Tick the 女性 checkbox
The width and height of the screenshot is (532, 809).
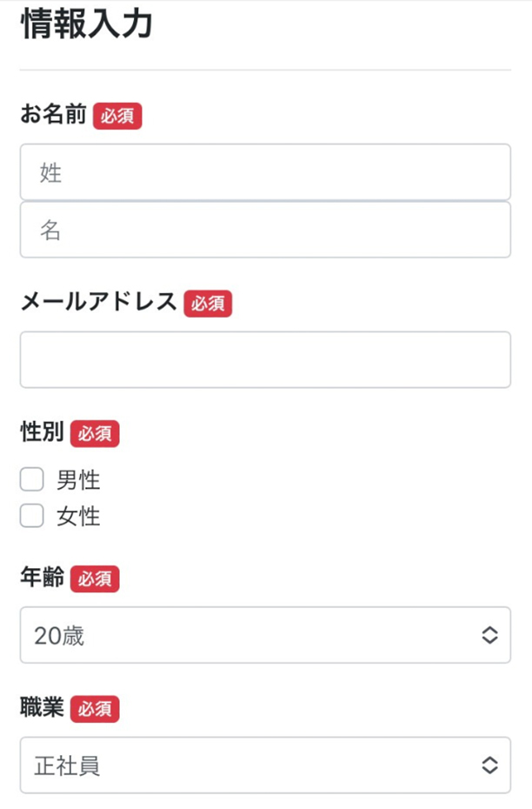(32, 517)
